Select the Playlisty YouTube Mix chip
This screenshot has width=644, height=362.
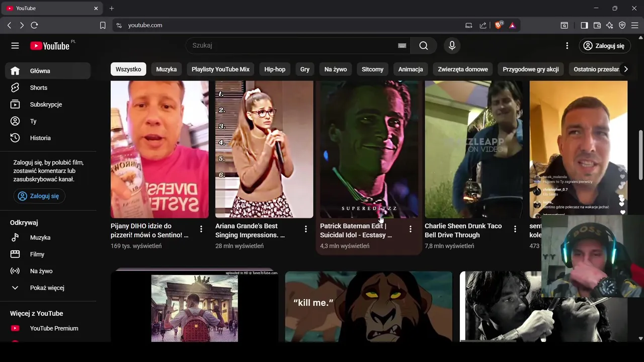pyautogui.click(x=220, y=69)
